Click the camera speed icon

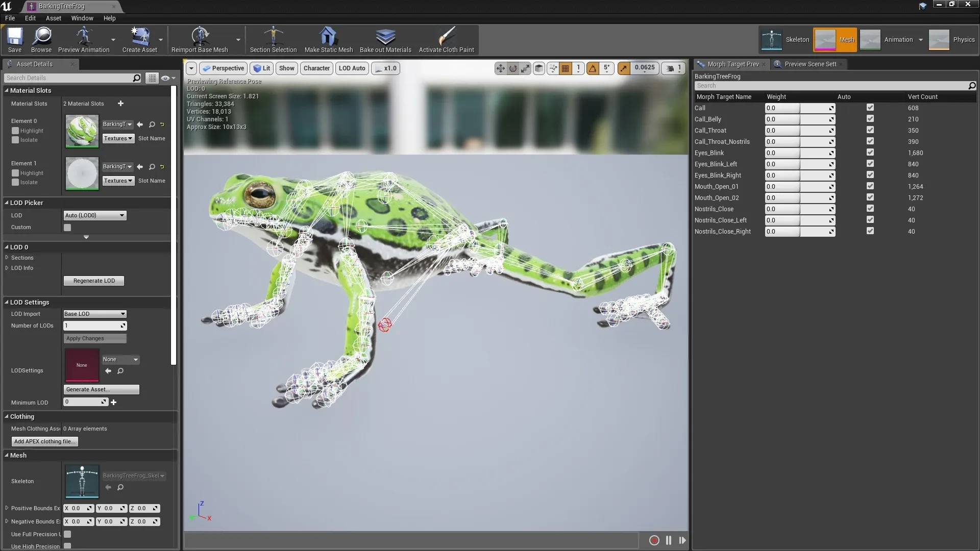click(670, 68)
